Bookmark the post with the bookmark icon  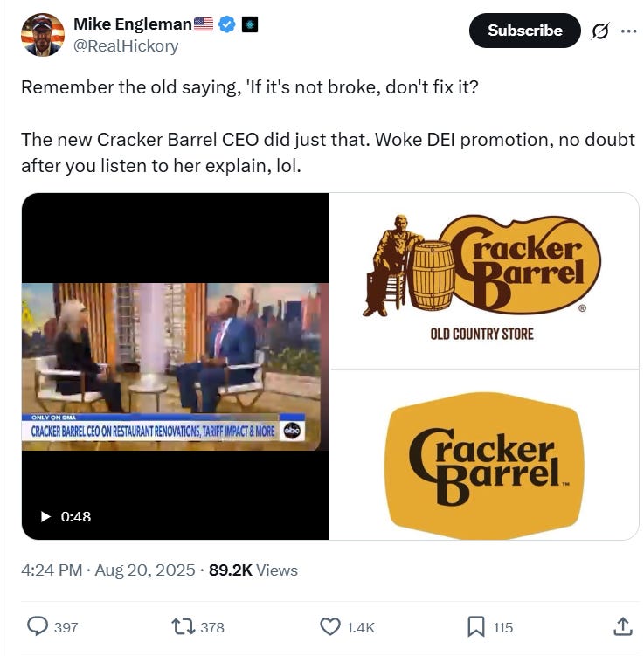[475, 626]
